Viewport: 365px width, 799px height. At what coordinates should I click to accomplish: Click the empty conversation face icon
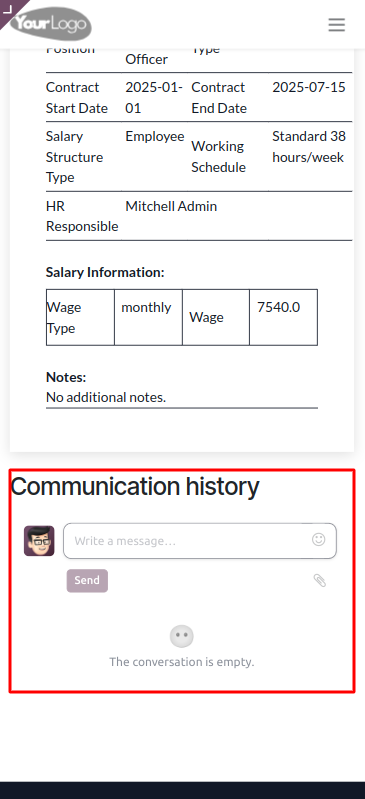[182, 636]
